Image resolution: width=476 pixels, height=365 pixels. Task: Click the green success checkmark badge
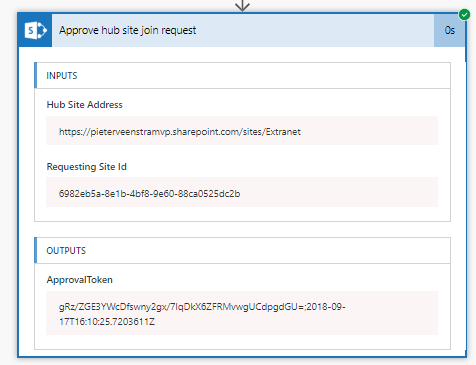[x=464, y=15]
